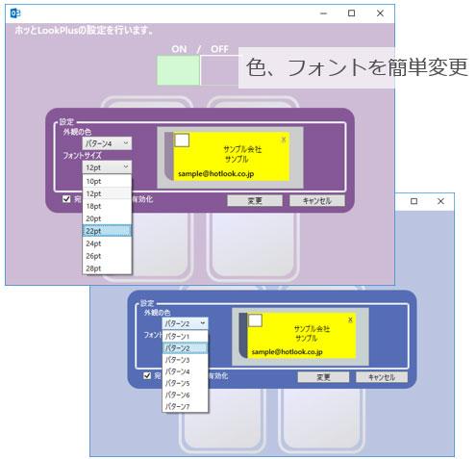476x459 pixels.
Task: Minimize the purple settings window
Action: click(x=324, y=13)
